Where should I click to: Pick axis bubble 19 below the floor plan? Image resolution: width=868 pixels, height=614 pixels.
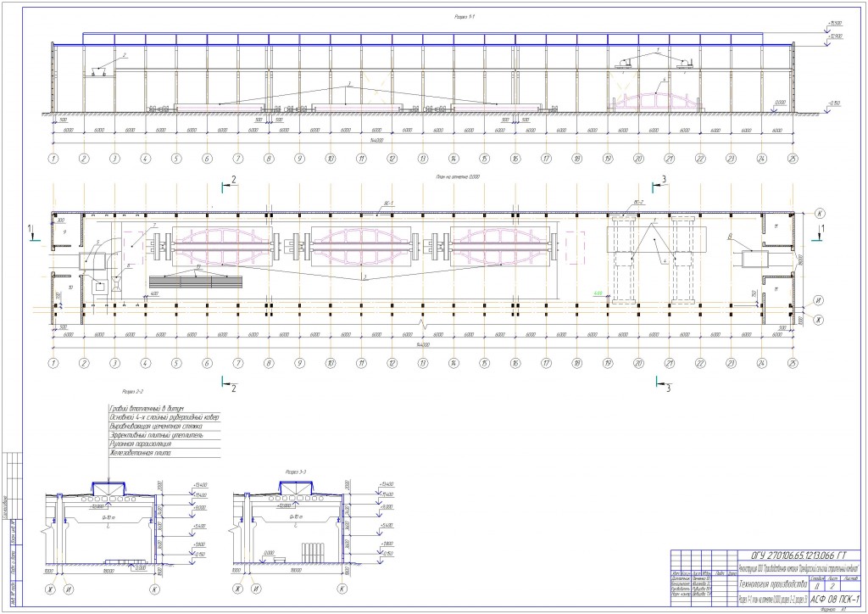[x=608, y=364]
